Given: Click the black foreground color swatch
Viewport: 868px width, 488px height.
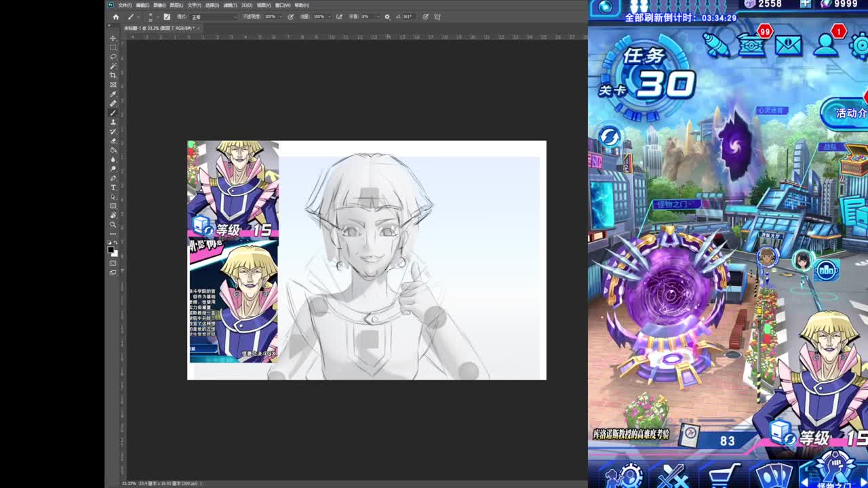Looking at the screenshot, I should coord(111,249).
